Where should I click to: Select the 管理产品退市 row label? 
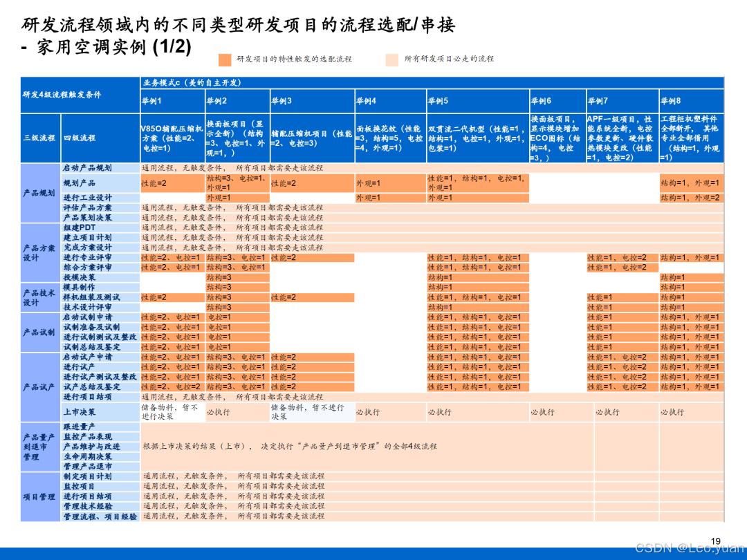(x=100, y=467)
